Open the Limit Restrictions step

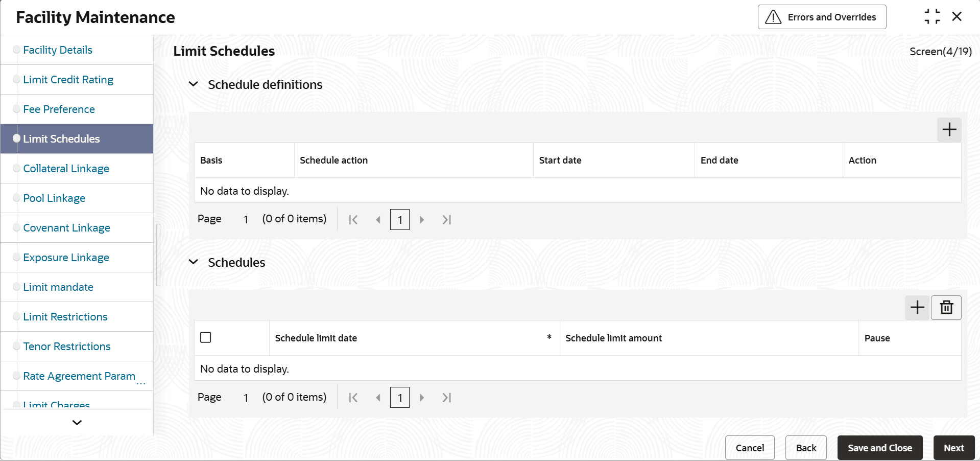pos(65,317)
